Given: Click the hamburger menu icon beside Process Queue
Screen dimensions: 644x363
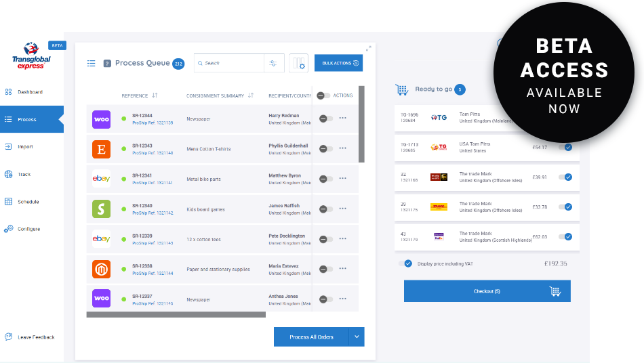Looking at the screenshot, I should click(91, 64).
